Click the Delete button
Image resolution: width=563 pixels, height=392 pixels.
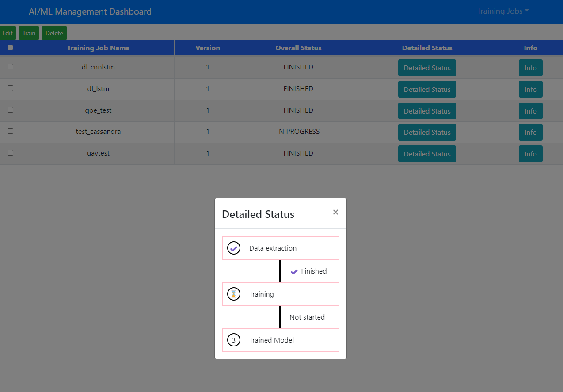(x=54, y=33)
